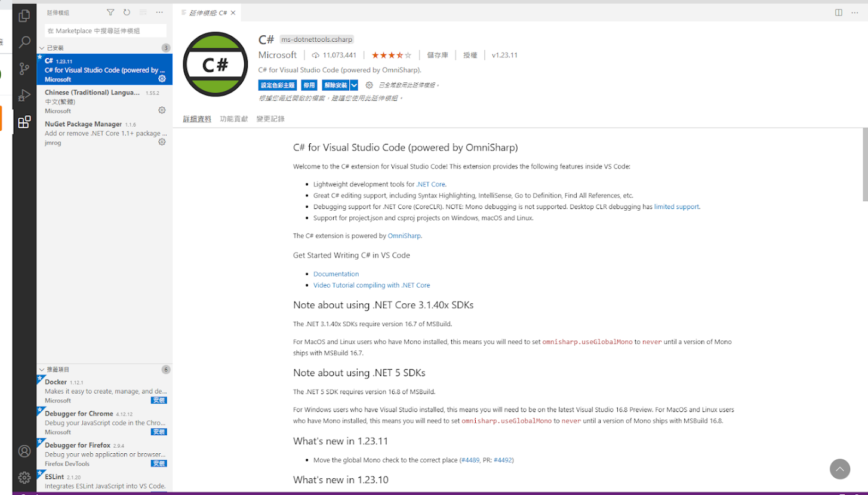Switch to the feature contributions tab
The image size is (868, 495).
click(x=233, y=119)
